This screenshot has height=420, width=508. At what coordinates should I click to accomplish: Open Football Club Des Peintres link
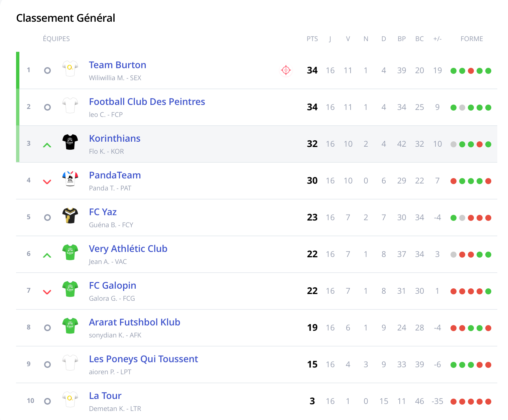[x=147, y=102]
